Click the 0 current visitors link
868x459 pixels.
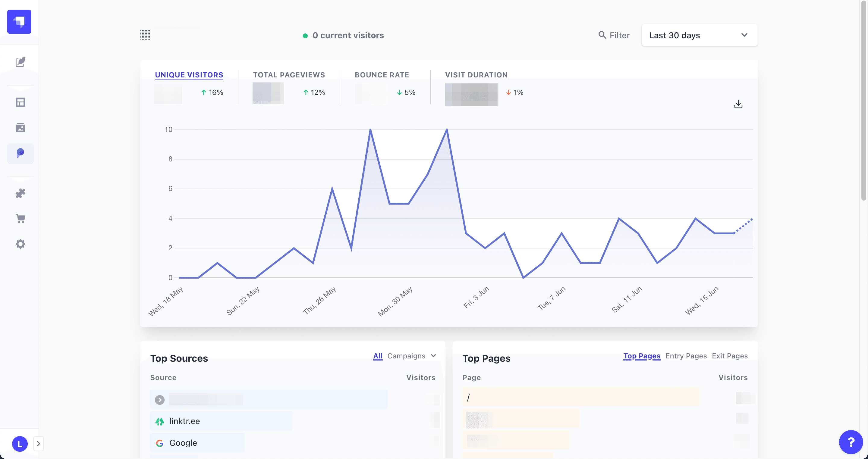348,35
